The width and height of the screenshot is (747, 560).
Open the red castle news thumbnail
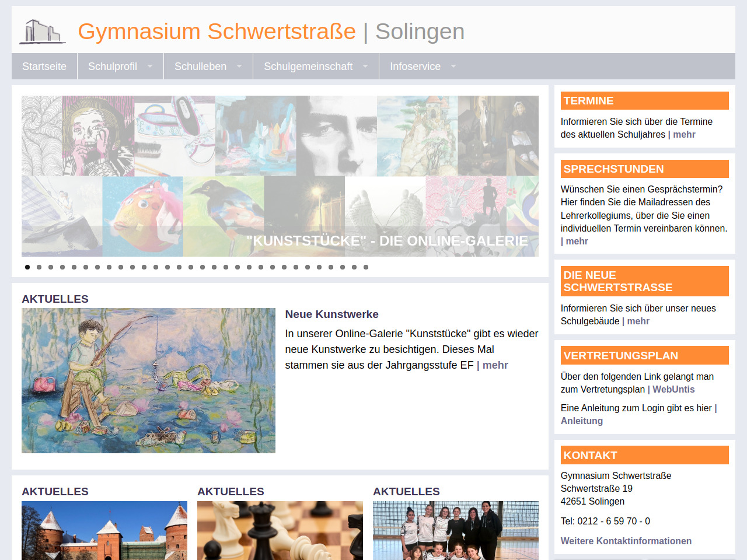[x=104, y=530]
